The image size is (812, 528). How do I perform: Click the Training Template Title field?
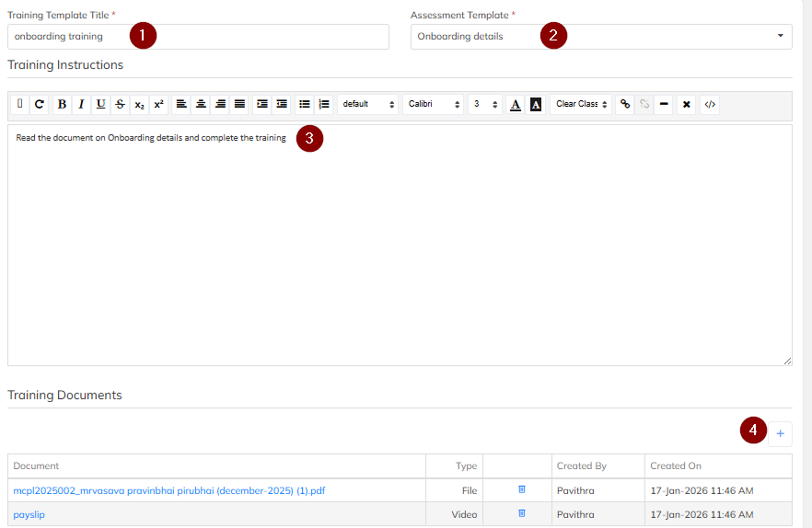198,37
